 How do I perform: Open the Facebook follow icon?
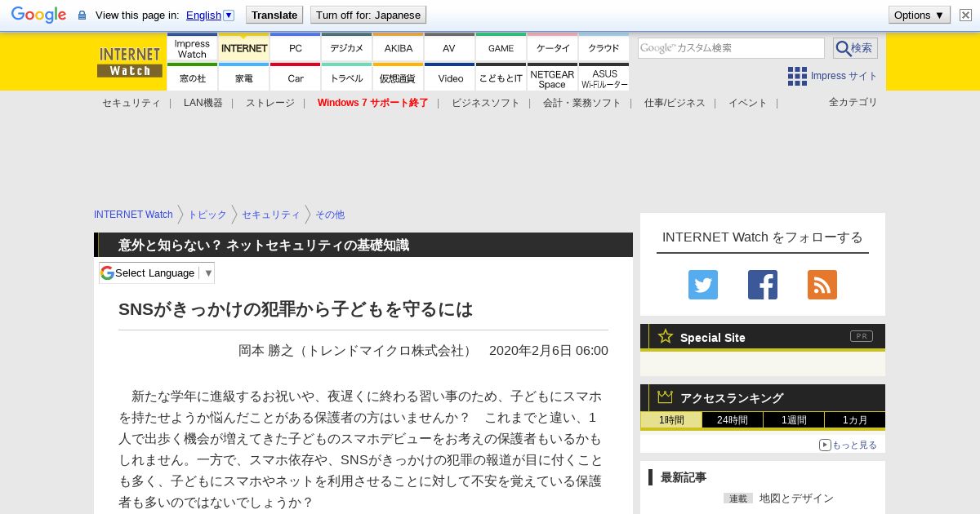763,285
